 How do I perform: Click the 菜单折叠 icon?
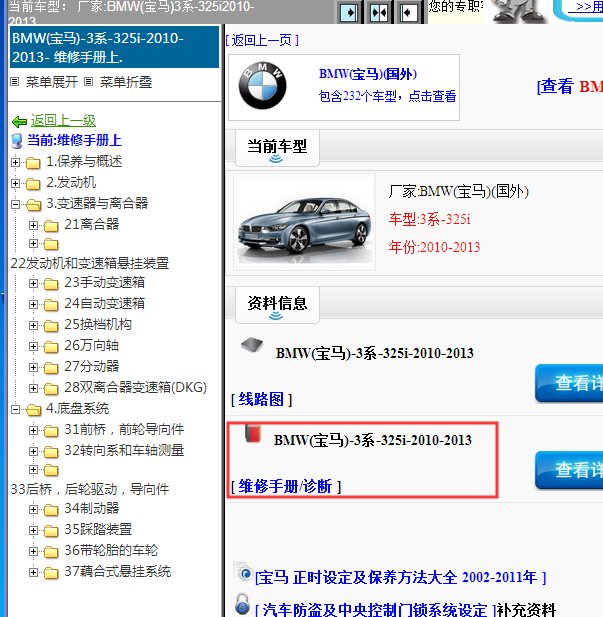pos(89,82)
